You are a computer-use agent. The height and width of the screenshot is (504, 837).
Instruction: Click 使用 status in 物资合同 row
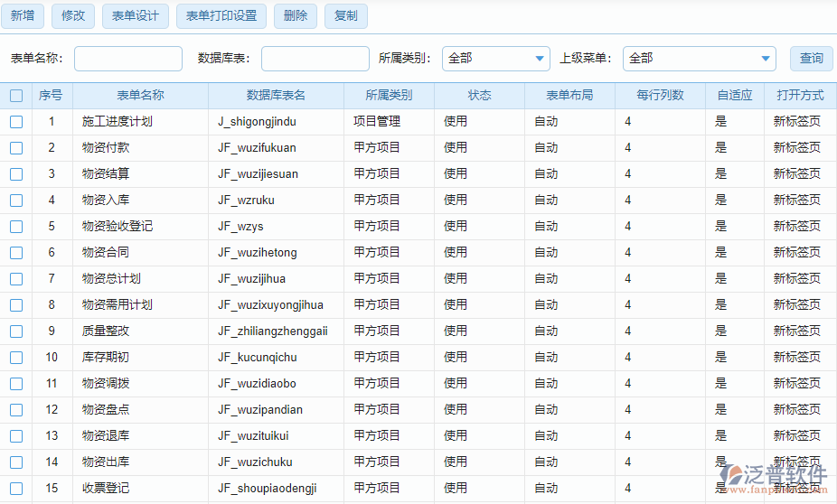pyautogui.click(x=456, y=252)
